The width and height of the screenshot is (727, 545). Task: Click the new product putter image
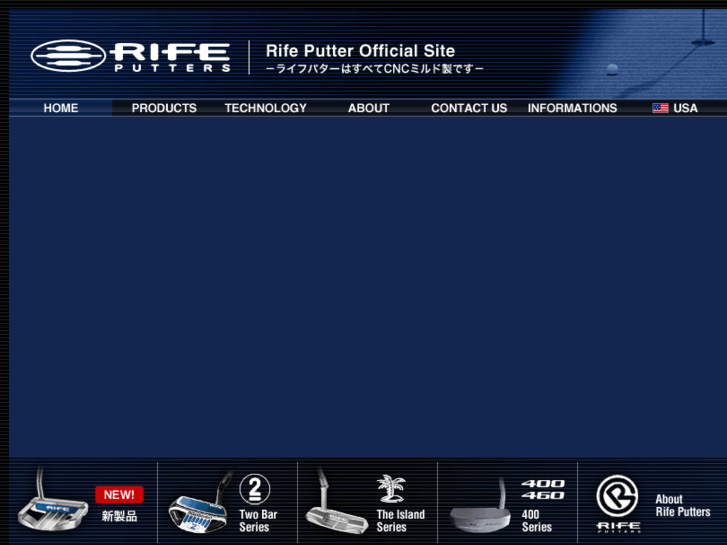coord(52,501)
